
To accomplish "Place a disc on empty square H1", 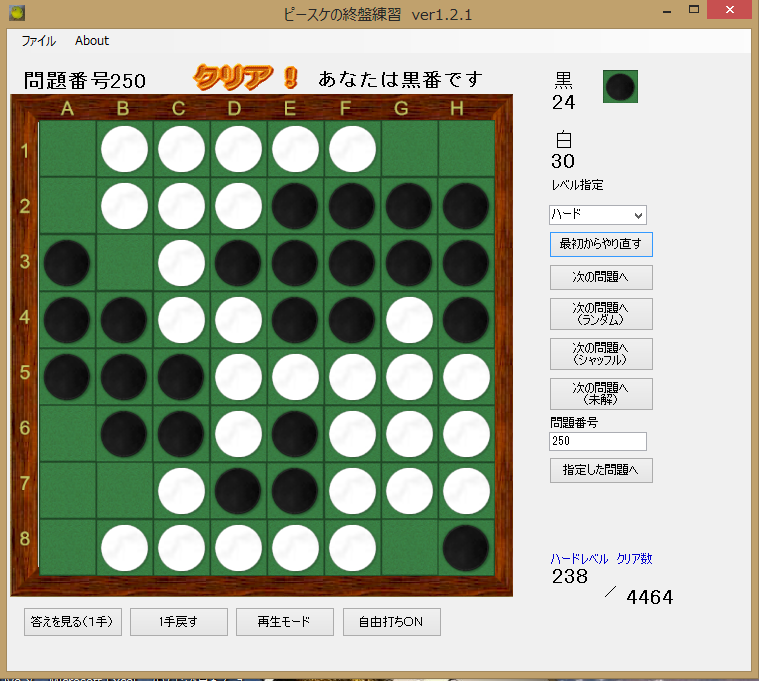I will click(x=466, y=149).
